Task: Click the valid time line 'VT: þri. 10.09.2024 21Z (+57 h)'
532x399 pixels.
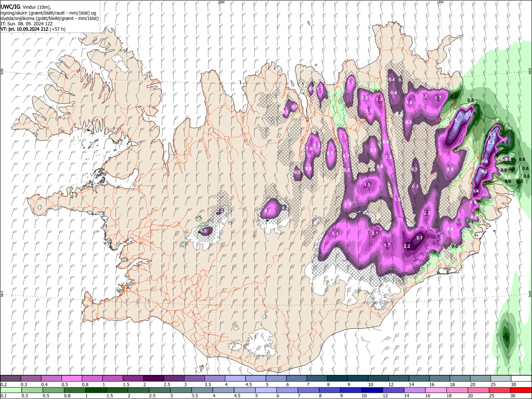Action: point(33,29)
